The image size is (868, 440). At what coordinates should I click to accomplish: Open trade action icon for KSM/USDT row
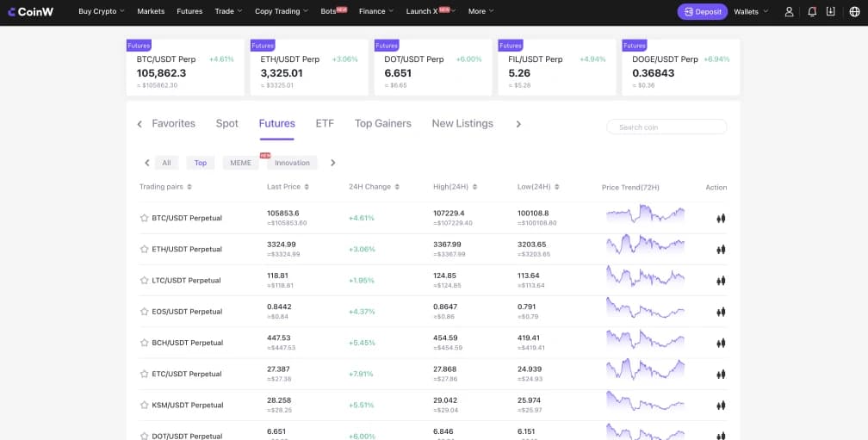pos(721,406)
